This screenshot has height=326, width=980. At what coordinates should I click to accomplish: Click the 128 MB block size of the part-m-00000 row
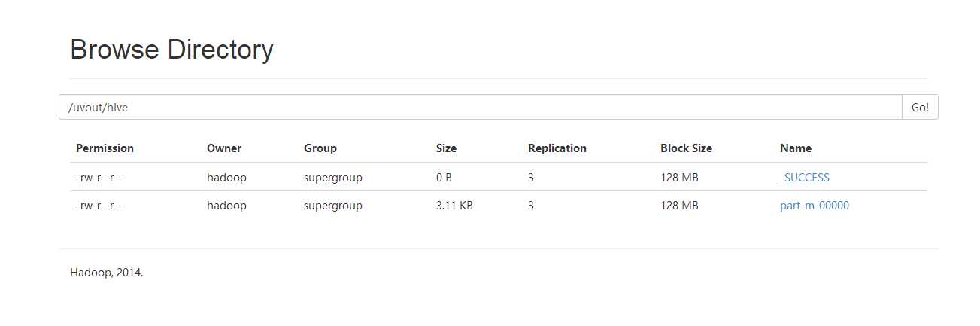tap(679, 205)
